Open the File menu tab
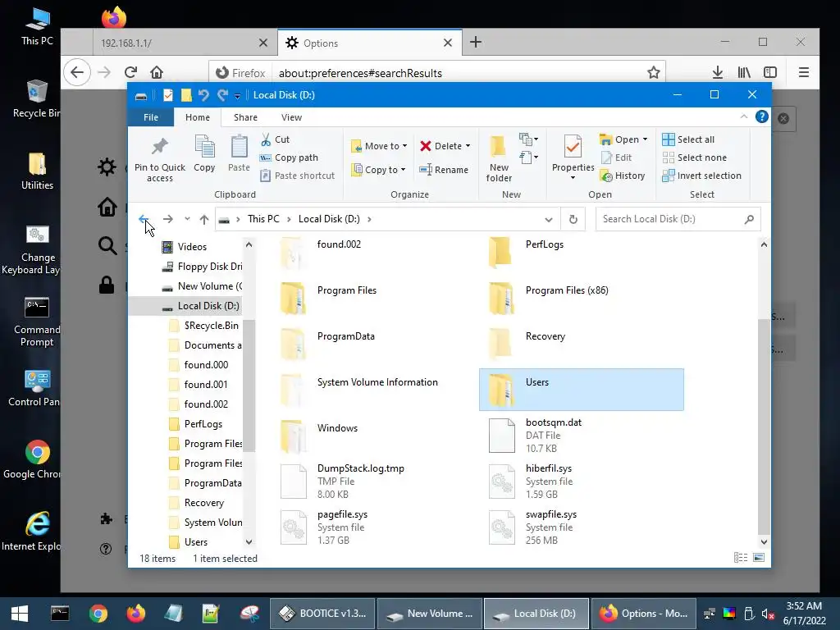840x630 pixels. (x=151, y=117)
